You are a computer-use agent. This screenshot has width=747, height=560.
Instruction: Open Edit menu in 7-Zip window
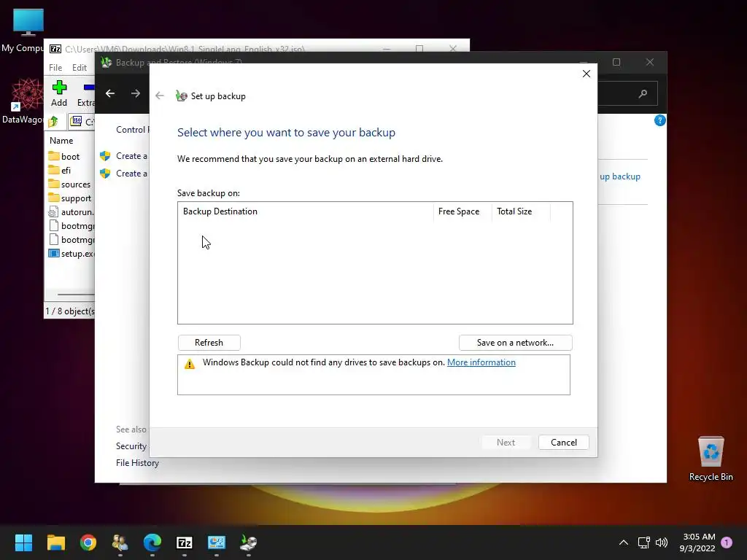(x=79, y=68)
